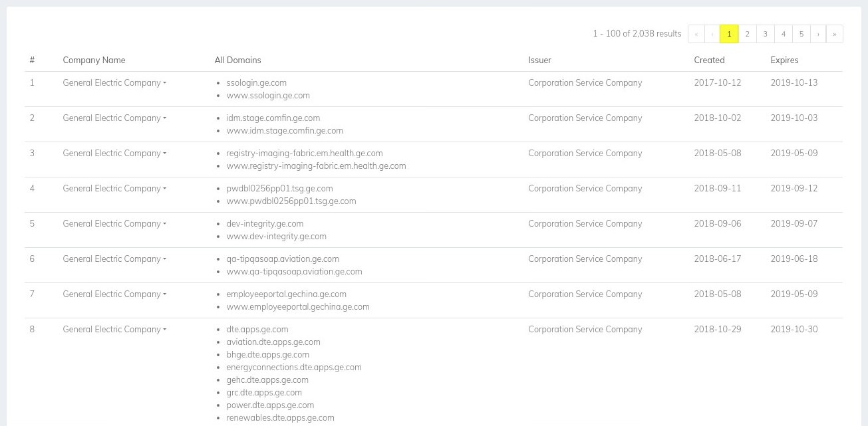The height and width of the screenshot is (426, 868).
Task: Open company dropdown in dev-integrity.ge.com row
Action: tap(114, 224)
